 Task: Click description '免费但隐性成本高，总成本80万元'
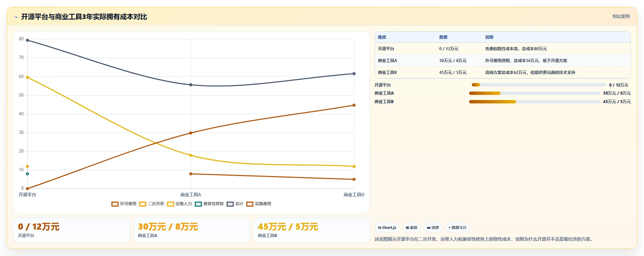[x=516, y=49]
